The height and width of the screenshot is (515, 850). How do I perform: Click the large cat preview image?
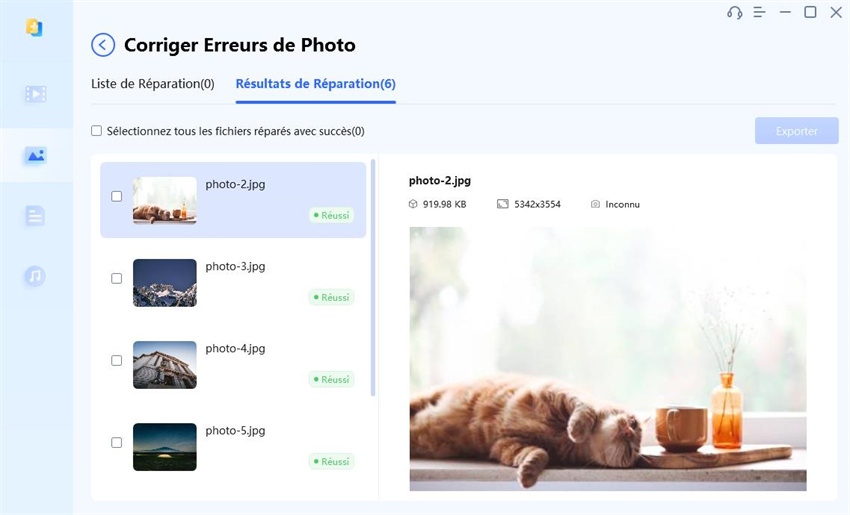coord(608,359)
